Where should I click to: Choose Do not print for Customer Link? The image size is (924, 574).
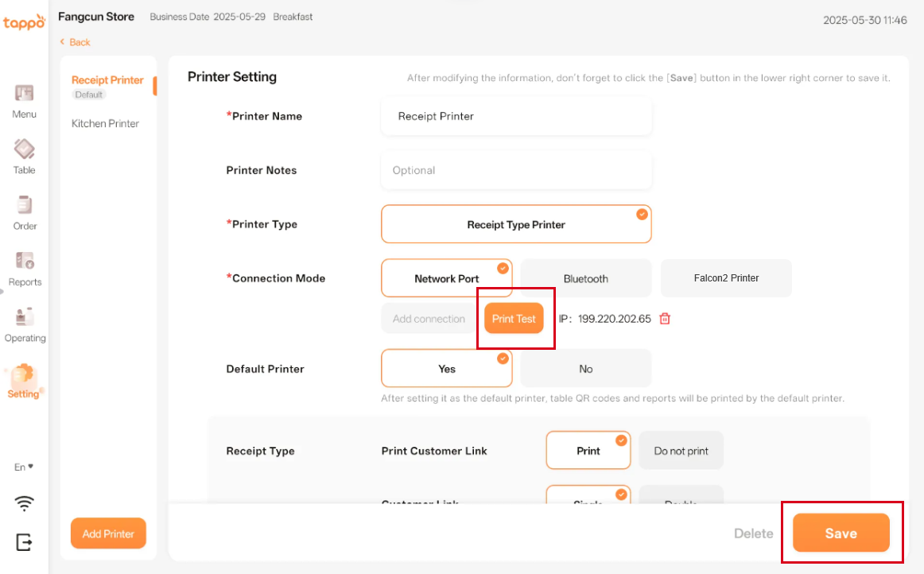[x=681, y=451]
